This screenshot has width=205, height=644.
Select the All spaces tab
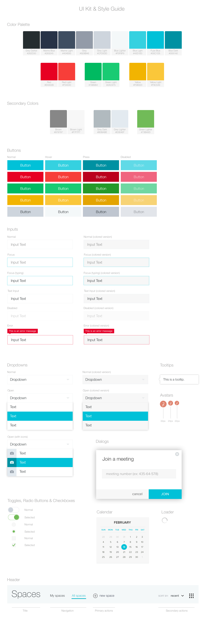tap(79, 596)
